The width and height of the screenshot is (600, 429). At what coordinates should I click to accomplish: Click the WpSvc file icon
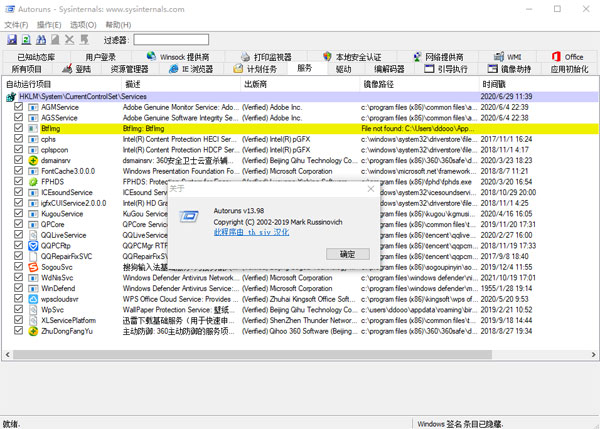(33, 310)
